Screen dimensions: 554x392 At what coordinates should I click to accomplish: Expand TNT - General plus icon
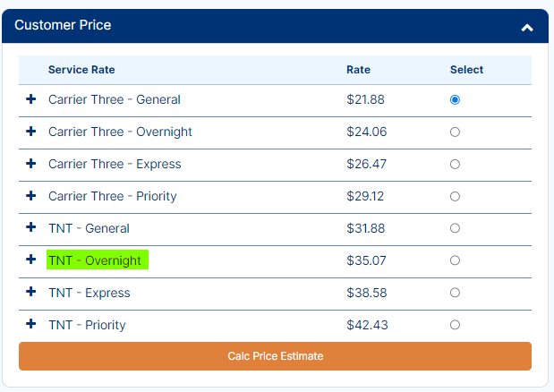(31, 227)
